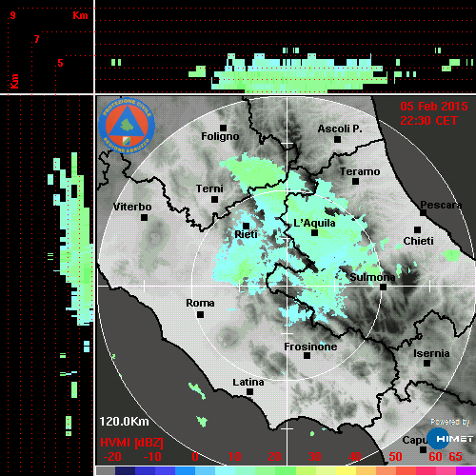
Task: Click the radar center crosshair
Action: 288,286
